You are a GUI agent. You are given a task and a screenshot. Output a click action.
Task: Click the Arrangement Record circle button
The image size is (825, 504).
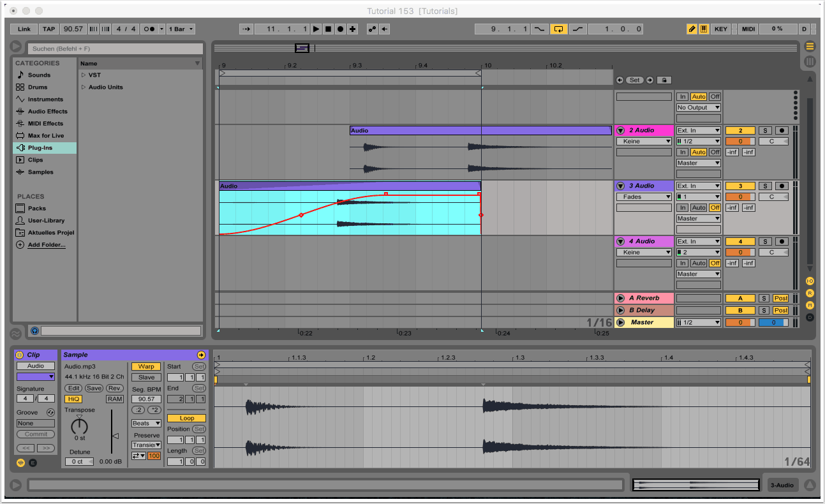340,29
